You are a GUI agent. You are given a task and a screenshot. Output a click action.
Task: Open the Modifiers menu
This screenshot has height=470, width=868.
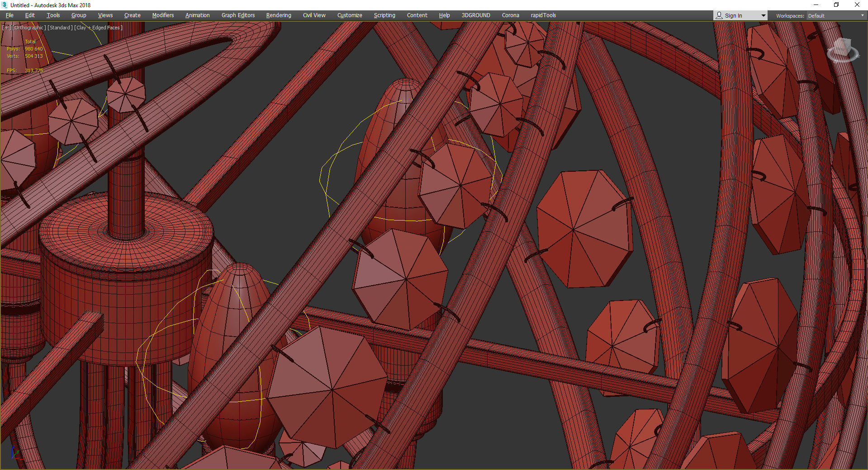click(163, 15)
